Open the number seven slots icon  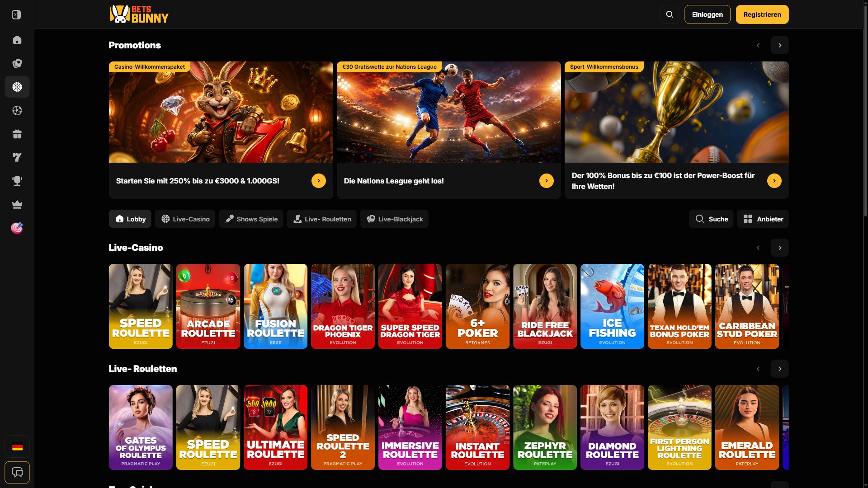click(17, 158)
